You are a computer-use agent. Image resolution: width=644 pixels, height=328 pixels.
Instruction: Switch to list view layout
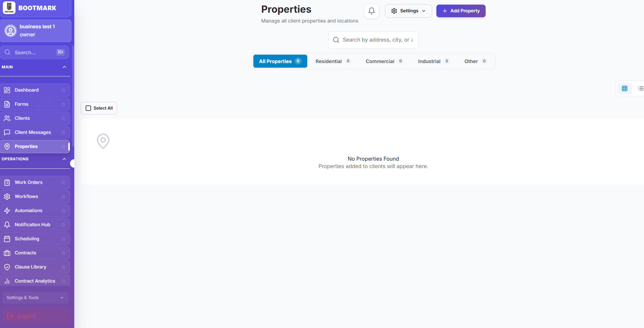(x=640, y=88)
